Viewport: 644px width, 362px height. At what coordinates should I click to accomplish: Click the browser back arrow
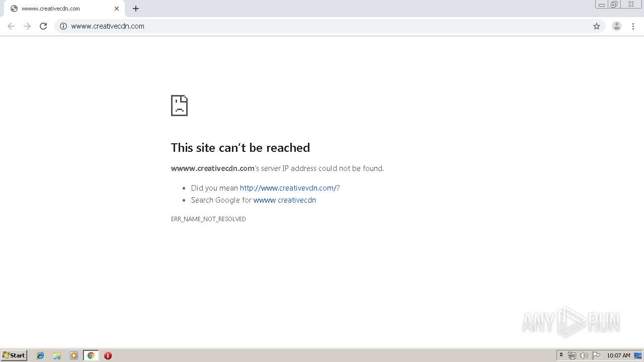click(11, 26)
